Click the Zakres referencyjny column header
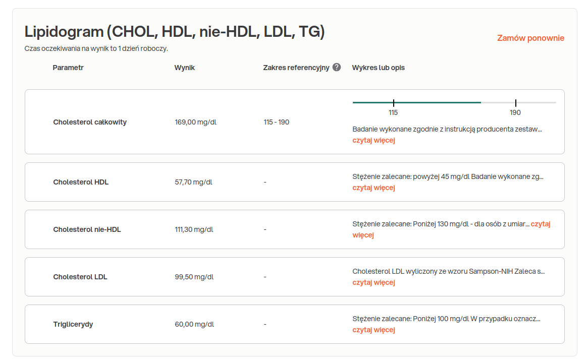This screenshot has width=588, height=364. click(296, 68)
